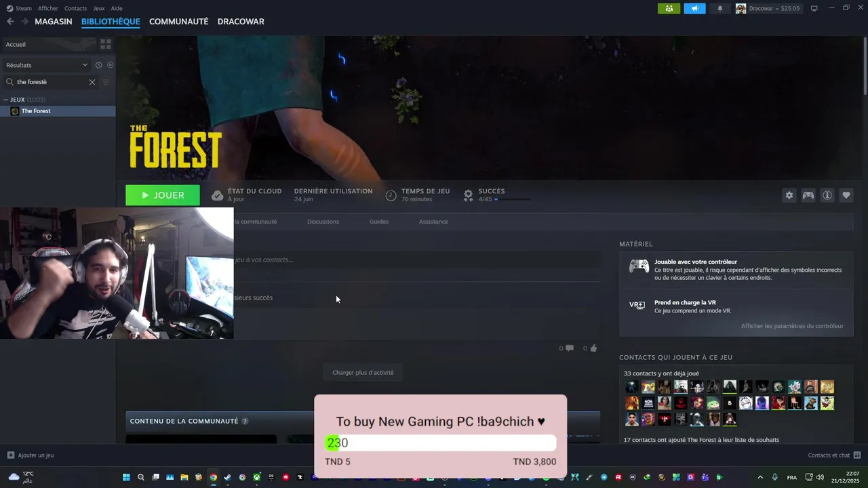Viewport: 868px width, 488px height.
Task: Click the green JOUER button
Action: [163, 195]
